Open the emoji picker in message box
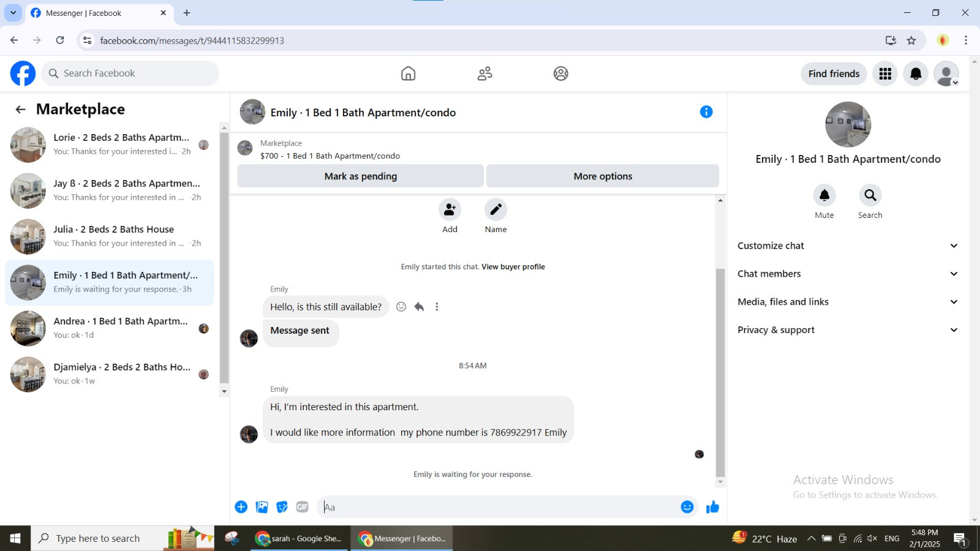This screenshot has width=980, height=551. click(x=687, y=507)
